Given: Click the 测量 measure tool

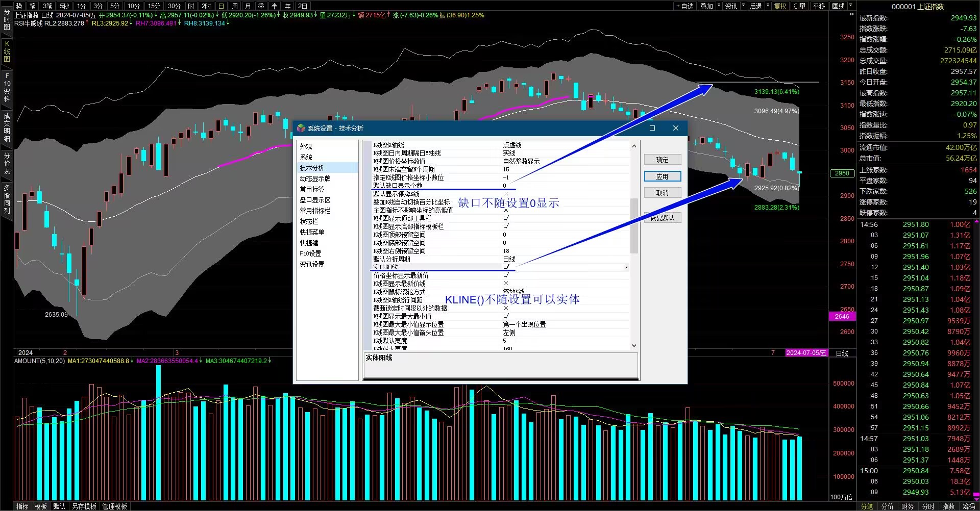Looking at the screenshot, I should point(800,6).
